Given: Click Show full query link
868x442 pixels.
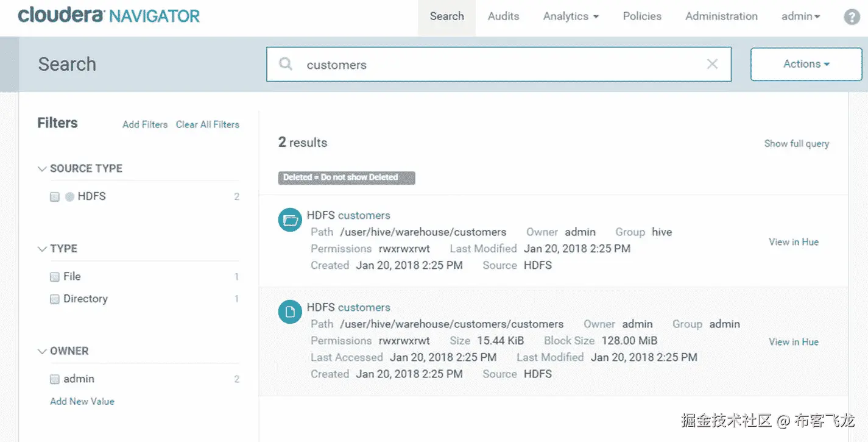Looking at the screenshot, I should pos(797,144).
